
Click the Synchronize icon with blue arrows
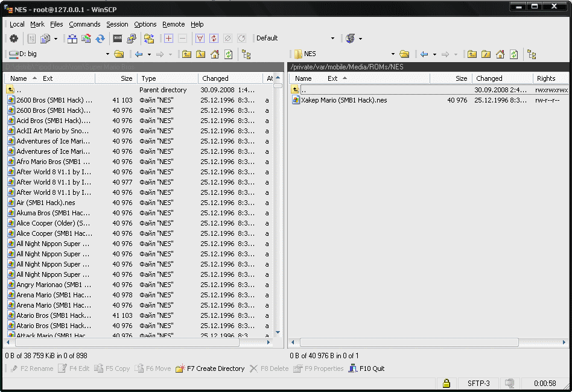tap(100, 39)
